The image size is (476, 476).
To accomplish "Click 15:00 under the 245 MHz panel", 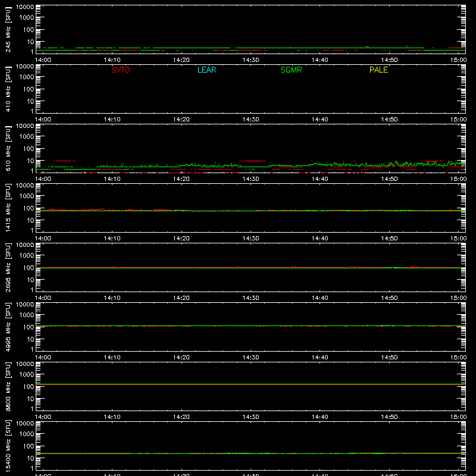I will (x=458, y=60).
